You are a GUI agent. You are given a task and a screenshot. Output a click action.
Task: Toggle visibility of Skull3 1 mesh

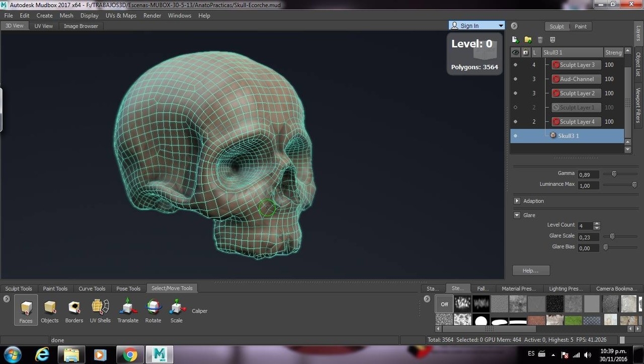coord(515,135)
